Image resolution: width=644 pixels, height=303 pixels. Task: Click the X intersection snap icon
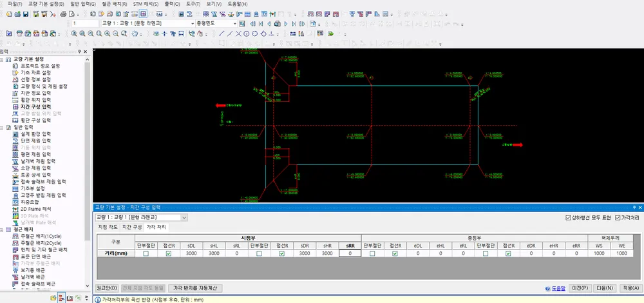238,34
